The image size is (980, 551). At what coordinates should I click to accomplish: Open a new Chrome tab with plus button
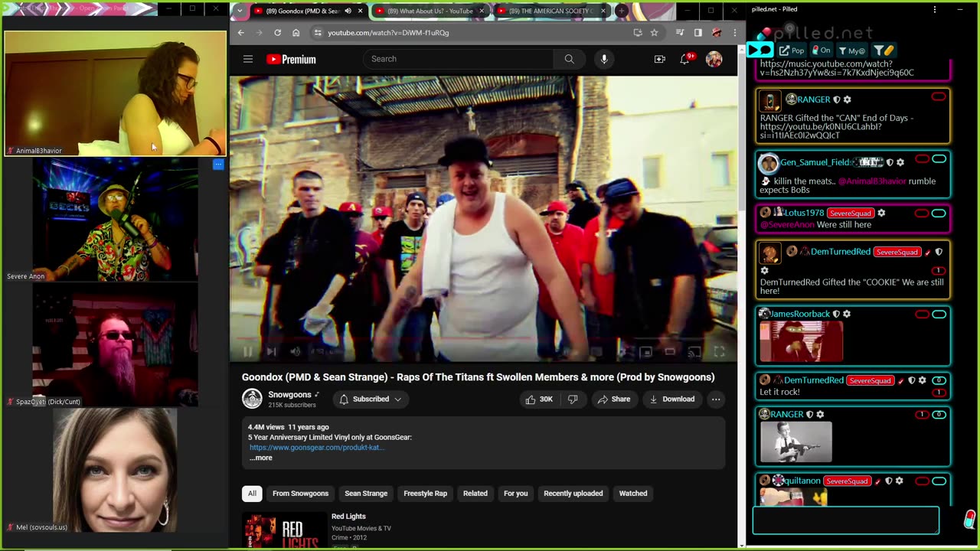pos(622,11)
